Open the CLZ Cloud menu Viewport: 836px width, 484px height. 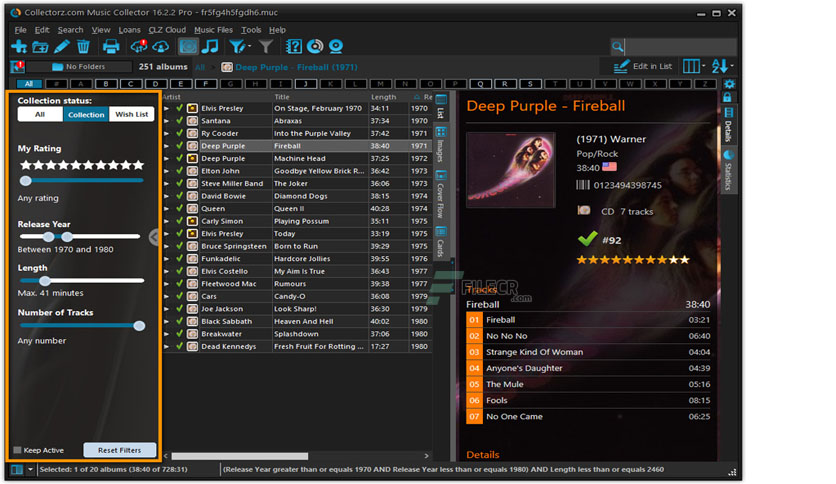pos(167,30)
